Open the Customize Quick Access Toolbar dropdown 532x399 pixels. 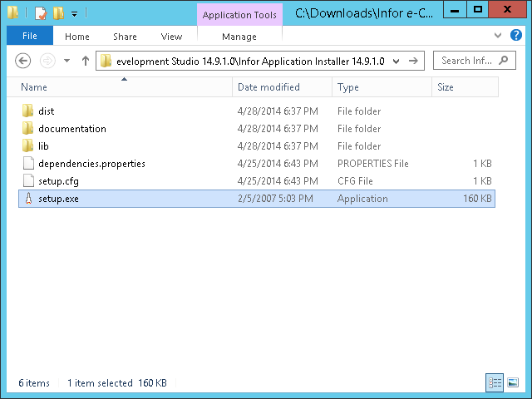coord(74,13)
